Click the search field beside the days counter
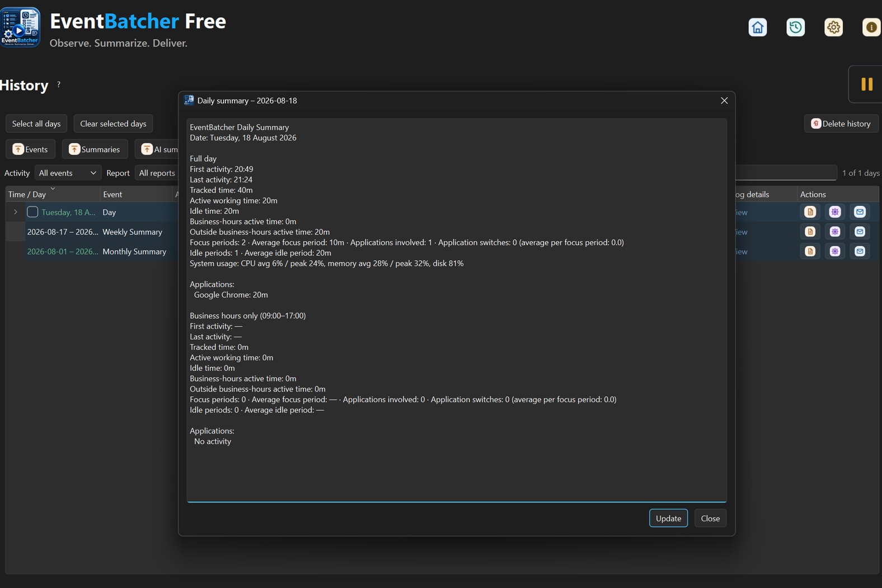The width and height of the screenshot is (882, 588). pyautogui.click(x=786, y=173)
